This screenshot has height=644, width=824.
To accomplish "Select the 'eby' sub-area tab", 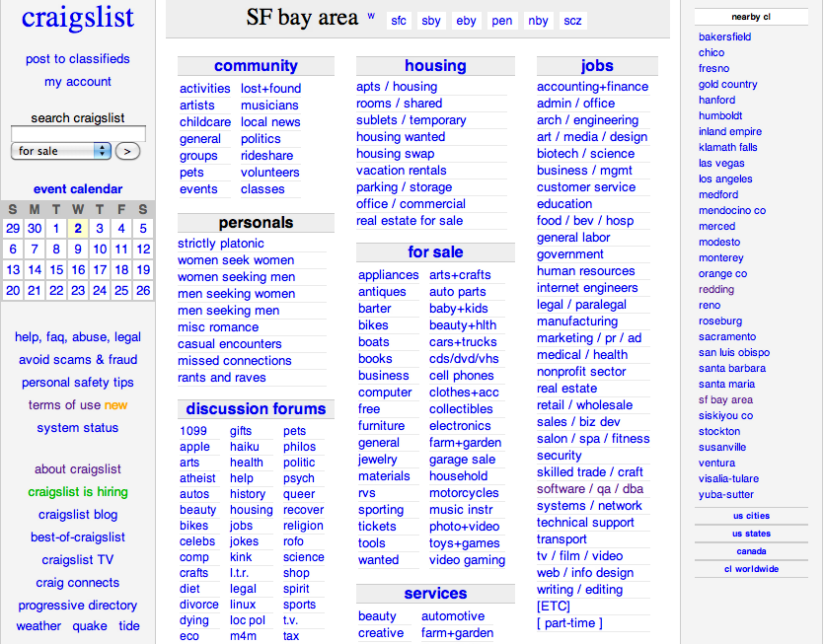I will click(466, 21).
